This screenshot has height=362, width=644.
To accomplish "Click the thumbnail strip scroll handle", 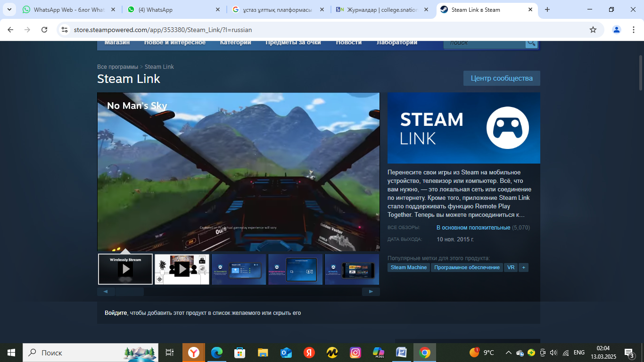I will [130, 292].
